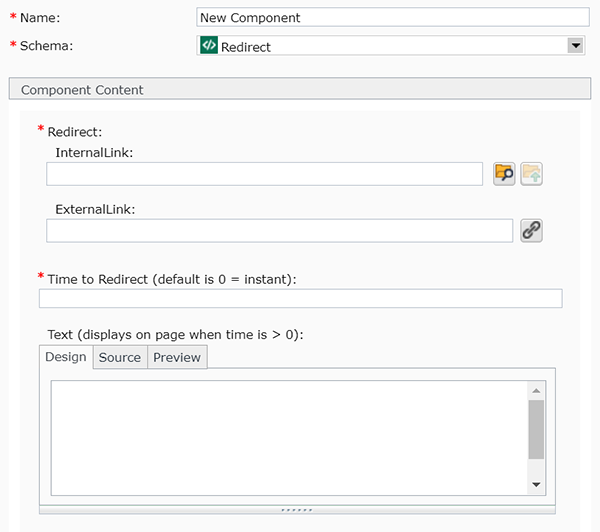Switch to the Design tab
The image size is (600, 532).
point(66,357)
